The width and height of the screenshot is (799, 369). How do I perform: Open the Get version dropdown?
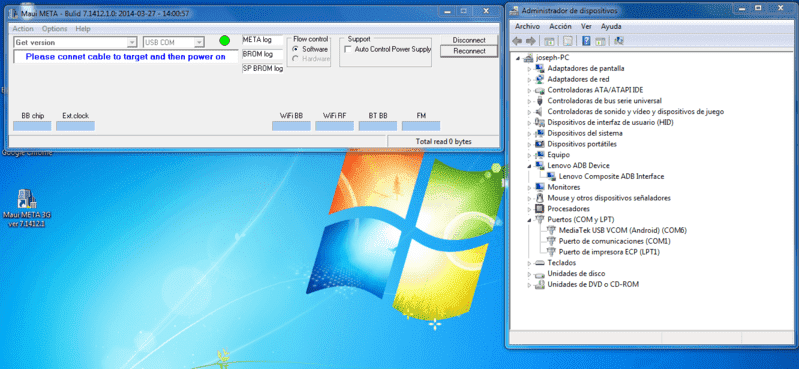131,42
